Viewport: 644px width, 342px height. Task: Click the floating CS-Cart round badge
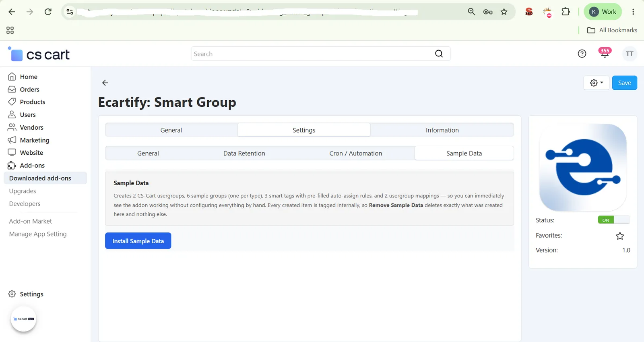click(x=23, y=319)
